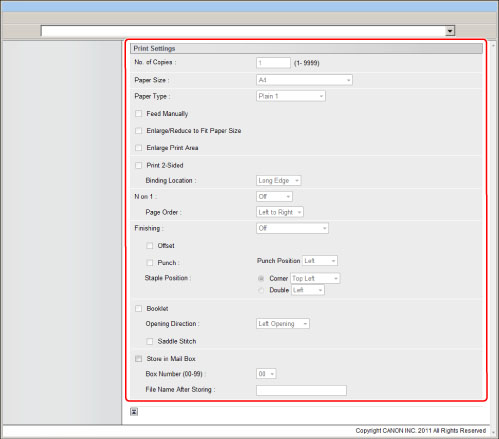Select the Corner staple radio button

point(261,278)
